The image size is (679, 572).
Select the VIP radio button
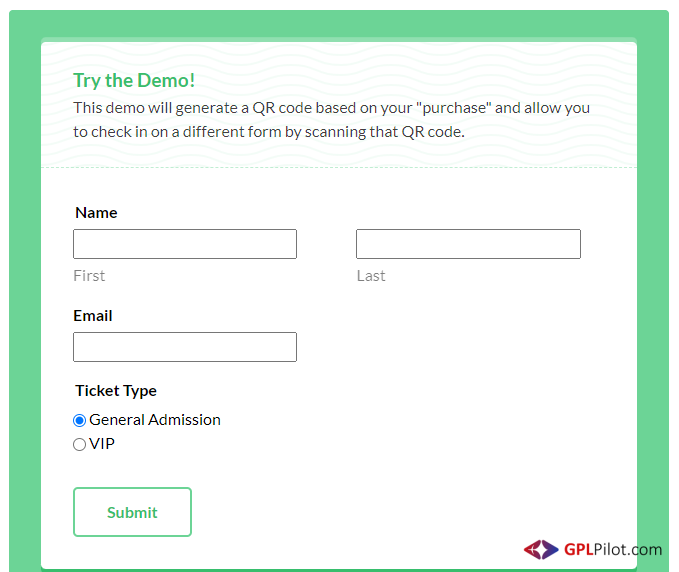[x=79, y=444]
